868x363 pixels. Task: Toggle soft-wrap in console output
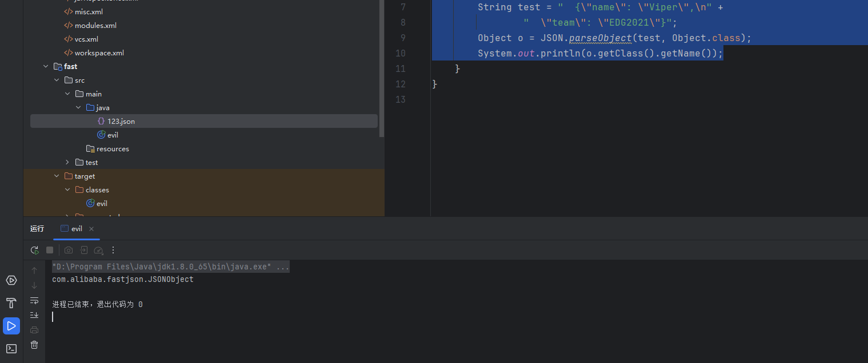[x=34, y=300]
